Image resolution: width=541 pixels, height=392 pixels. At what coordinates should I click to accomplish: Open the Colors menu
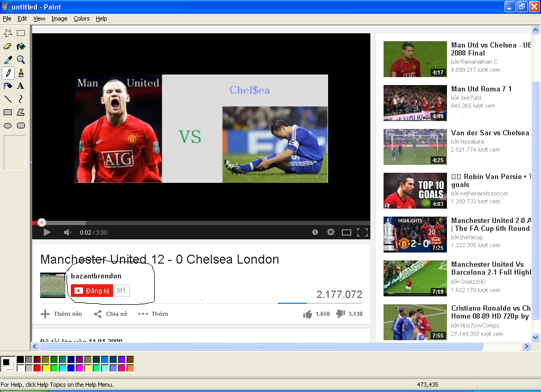click(81, 18)
